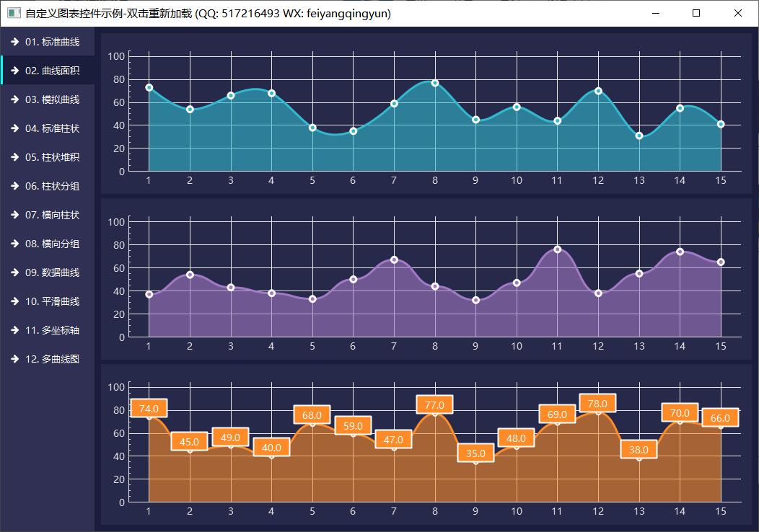Click the 74.0 label at orange chart start
The height and width of the screenshot is (532, 759).
click(x=149, y=408)
